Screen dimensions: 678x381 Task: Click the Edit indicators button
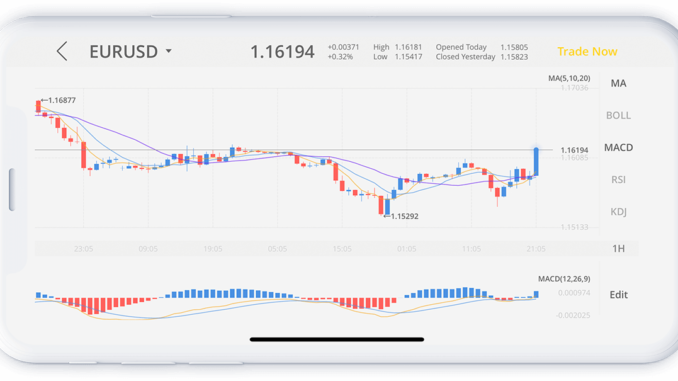tap(618, 295)
